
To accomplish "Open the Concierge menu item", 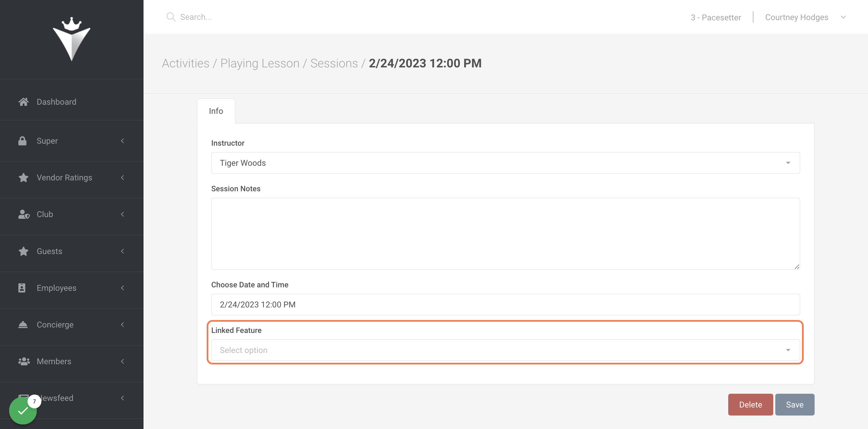I will pyautogui.click(x=72, y=325).
